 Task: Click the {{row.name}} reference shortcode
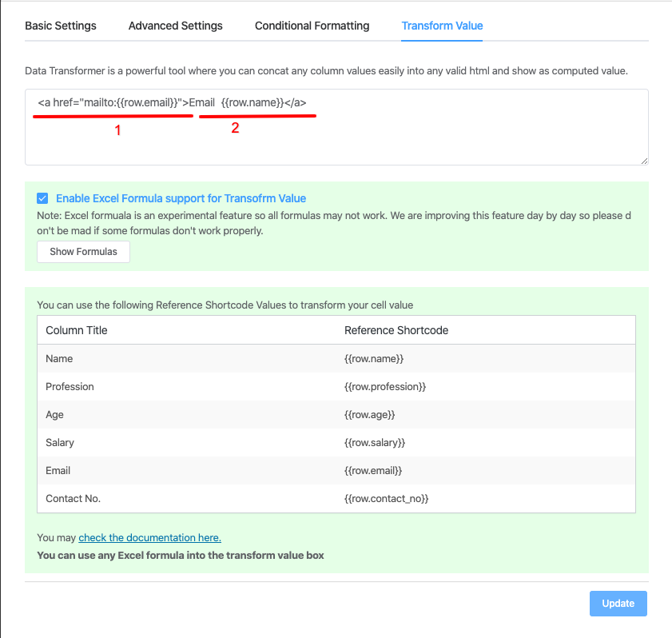374,359
